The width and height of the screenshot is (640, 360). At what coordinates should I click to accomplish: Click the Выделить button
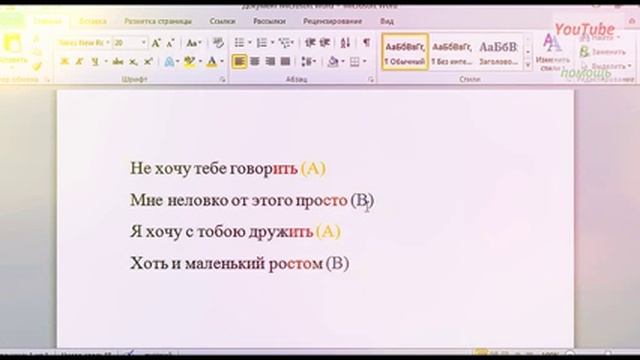(606, 66)
